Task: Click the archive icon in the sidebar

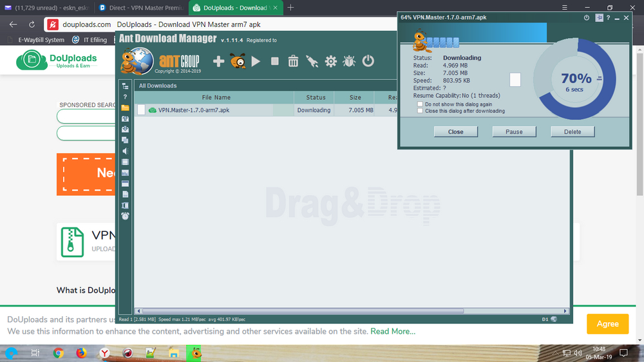Action: tap(126, 205)
